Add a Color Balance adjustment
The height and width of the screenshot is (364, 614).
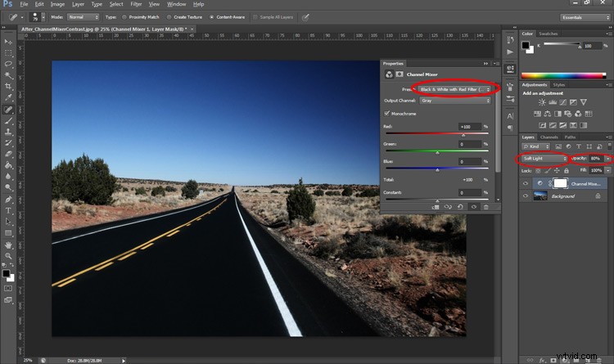click(x=548, y=114)
